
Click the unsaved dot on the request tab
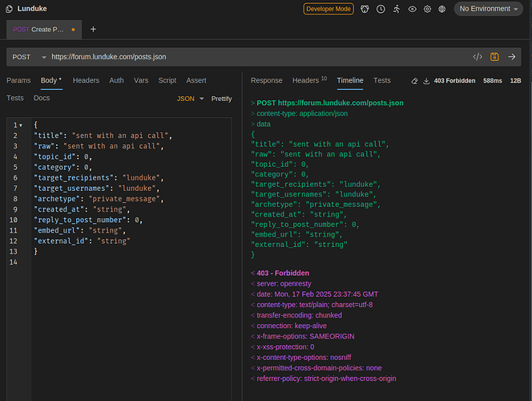click(x=73, y=30)
